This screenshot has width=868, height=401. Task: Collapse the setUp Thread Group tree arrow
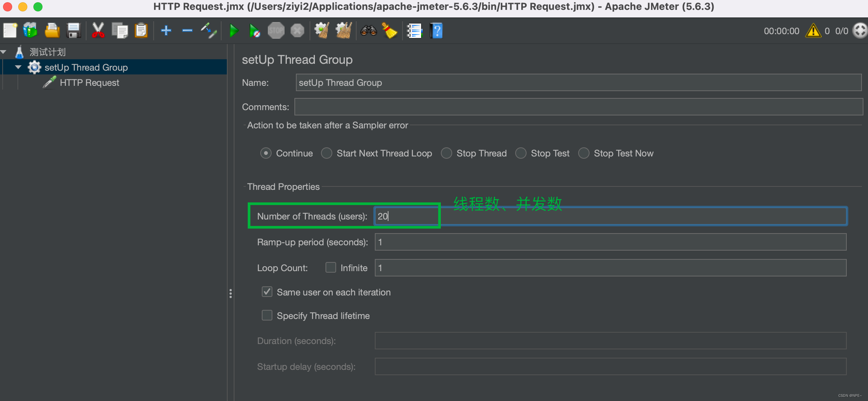pos(18,67)
